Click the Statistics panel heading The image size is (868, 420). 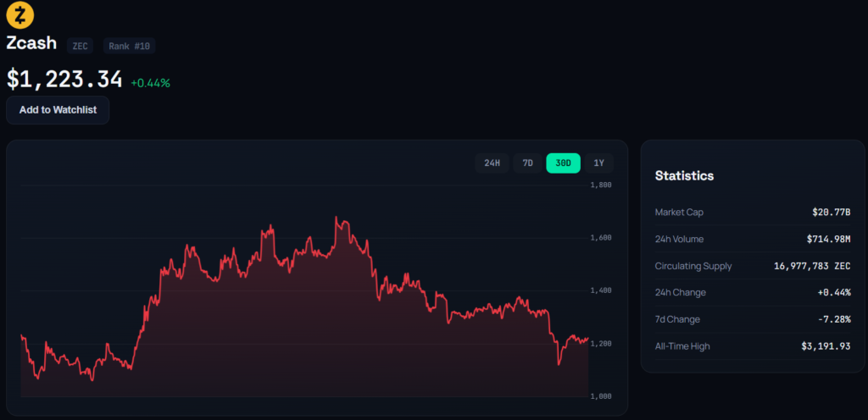pyautogui.click(x=684, y=176)
